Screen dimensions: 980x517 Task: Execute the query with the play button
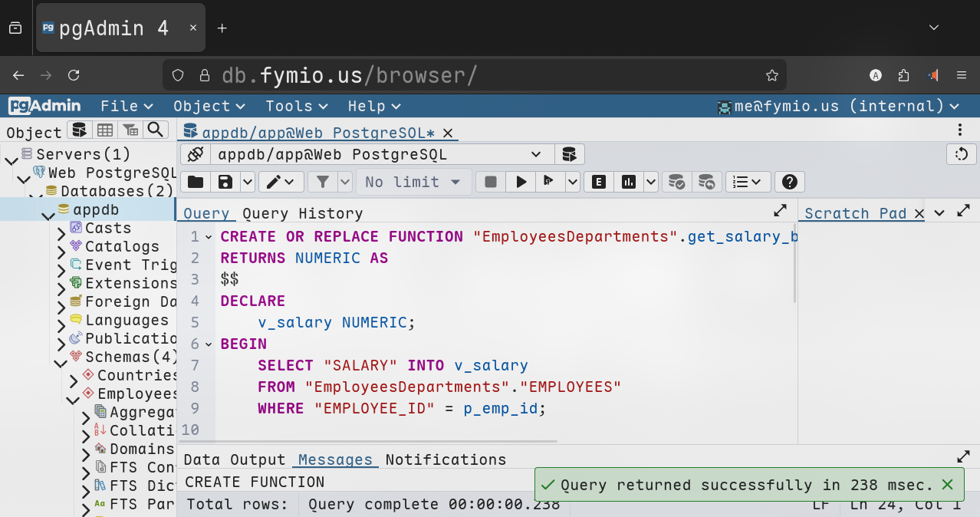(x=521, y=182)
